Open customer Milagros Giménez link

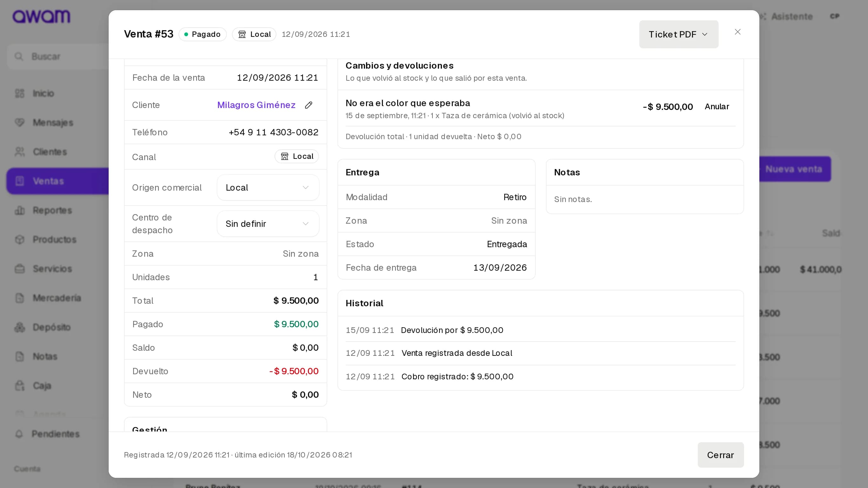tap(256, 105)
